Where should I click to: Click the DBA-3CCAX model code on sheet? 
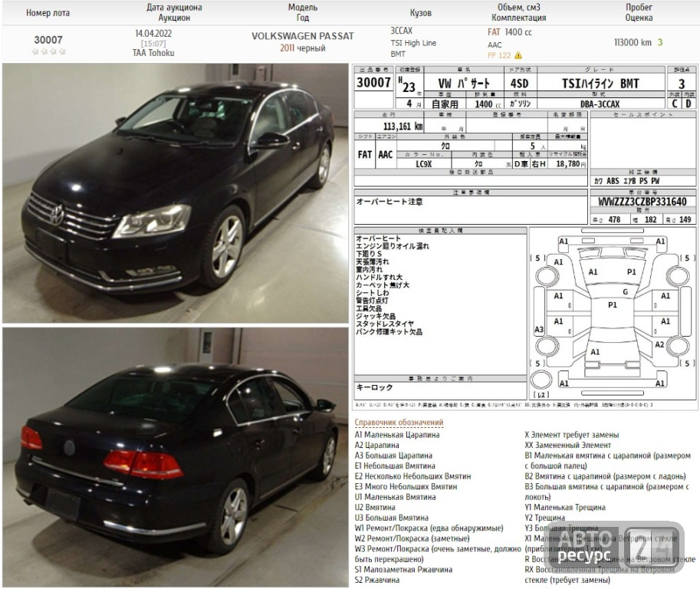coord(600,104)
